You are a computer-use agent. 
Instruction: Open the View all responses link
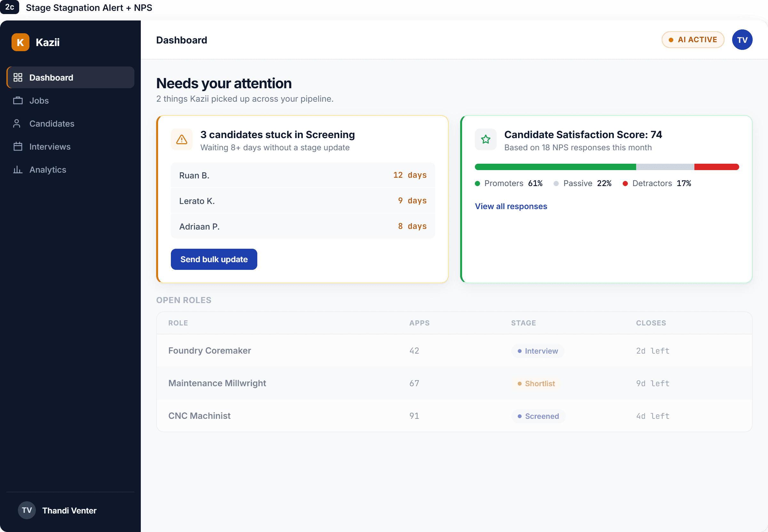511,206
